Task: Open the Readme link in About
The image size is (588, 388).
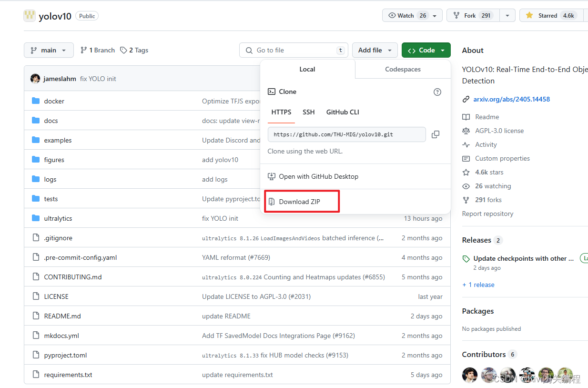Action: pos(487,117)
